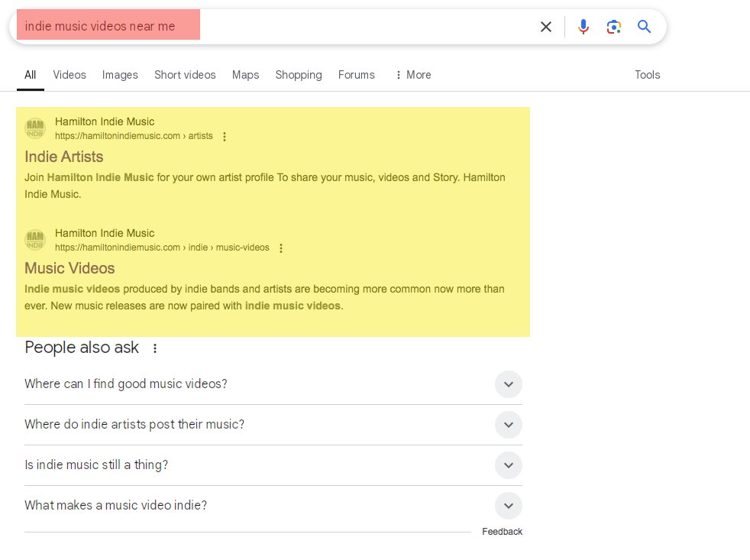The height and width of the screenshot is (560, 750).
Task: Expand 'What makes a music video indie?'
Action: pyautogui.click(x=273, y=506)
